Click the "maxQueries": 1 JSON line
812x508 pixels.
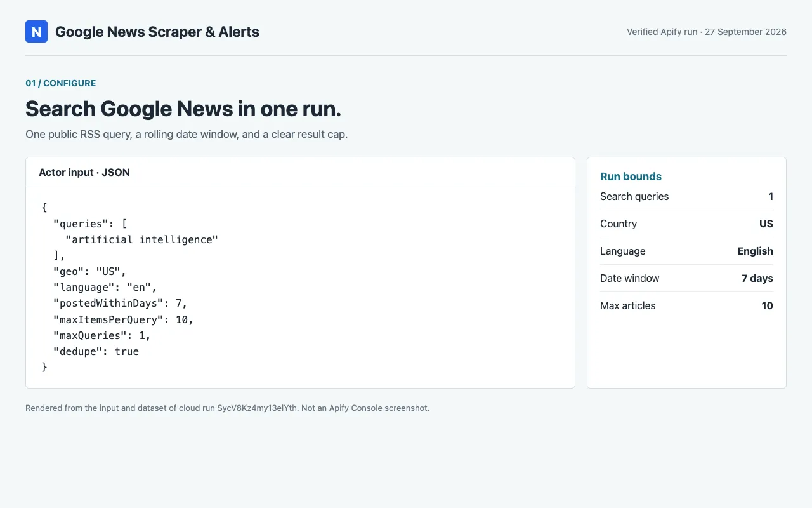coord(102,335)
